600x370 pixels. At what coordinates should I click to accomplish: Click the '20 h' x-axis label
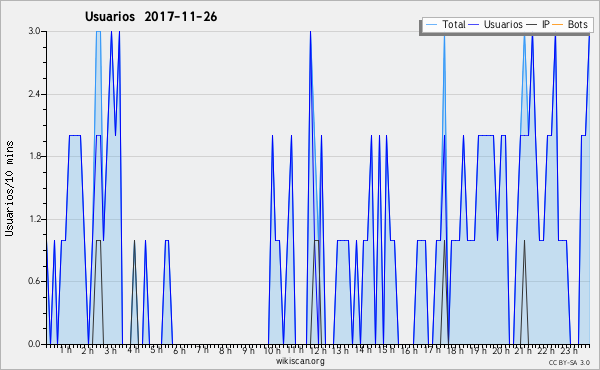(x=501, y=351)
